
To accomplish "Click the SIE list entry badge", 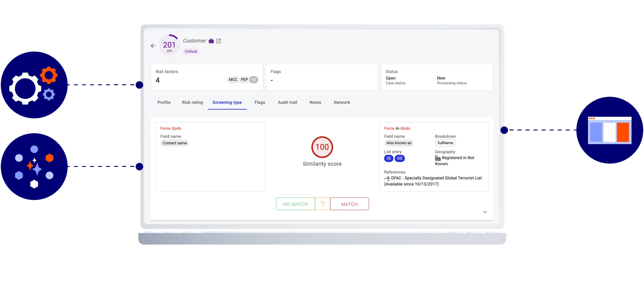I will pyautogui.click(x=400, y=158).
